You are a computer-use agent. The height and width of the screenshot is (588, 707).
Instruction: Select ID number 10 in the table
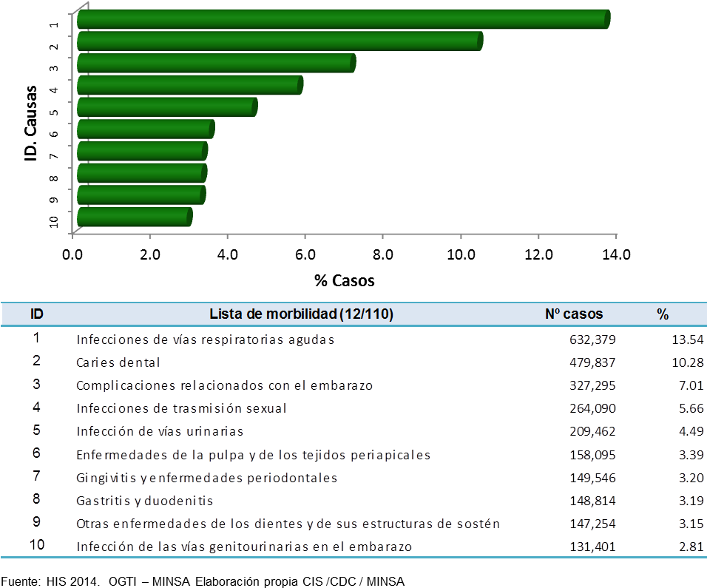click(36, 547)
